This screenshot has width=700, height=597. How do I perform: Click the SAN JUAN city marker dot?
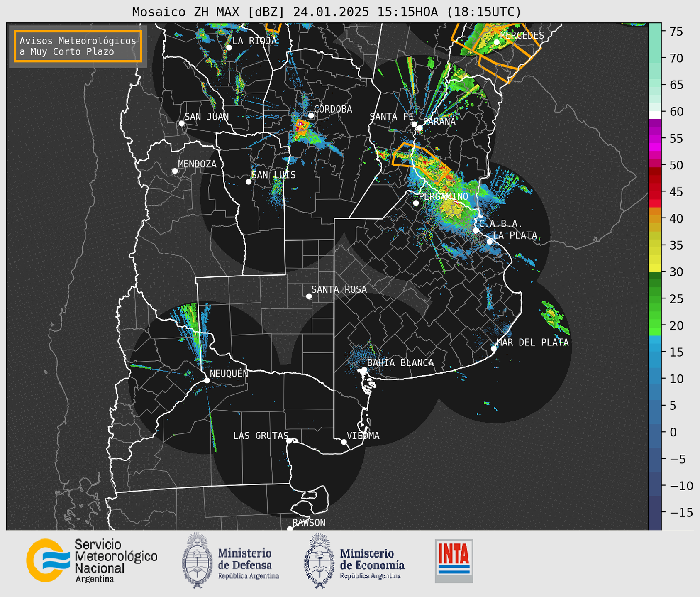pyautogui.click(x=181, y=123)
